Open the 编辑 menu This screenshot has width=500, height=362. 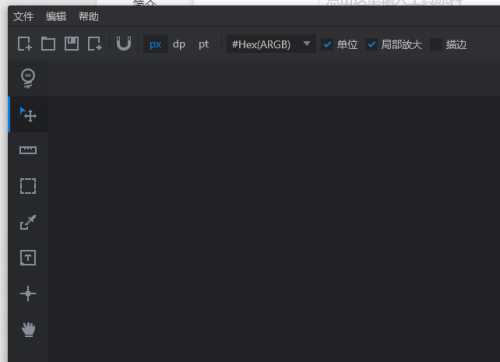(56, 16)
